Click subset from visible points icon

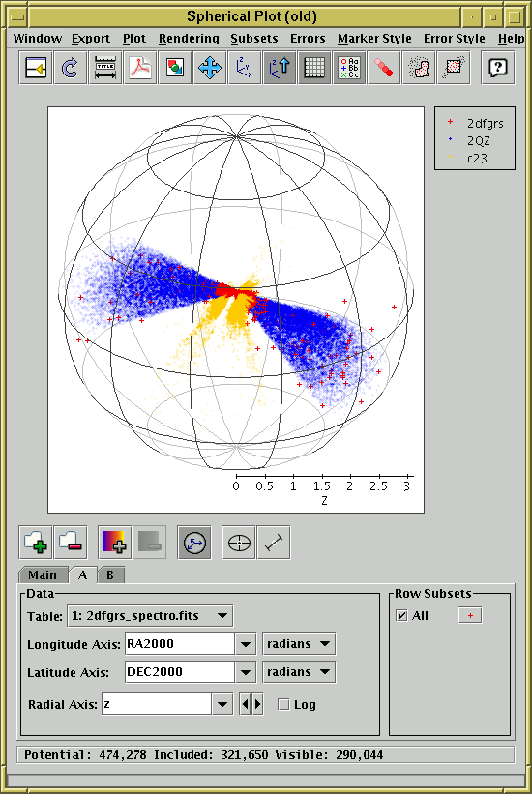click(x=454, y=68)
